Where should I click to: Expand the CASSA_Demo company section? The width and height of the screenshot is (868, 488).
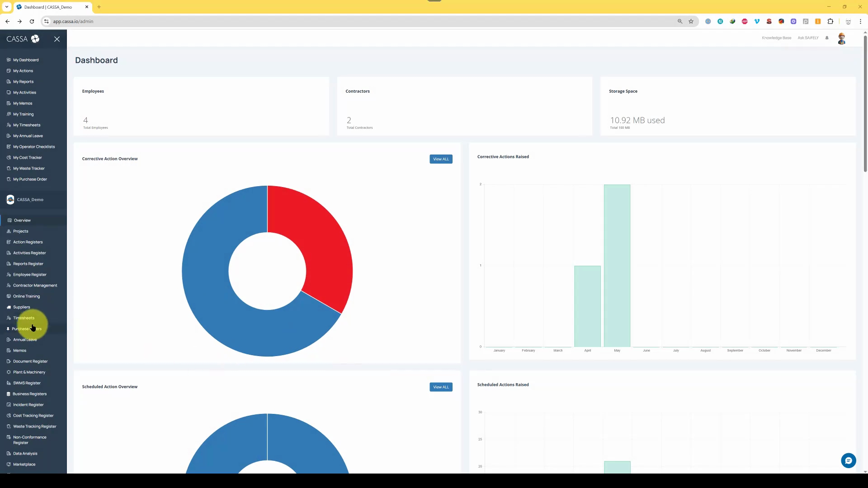click(x=30, y=200)
